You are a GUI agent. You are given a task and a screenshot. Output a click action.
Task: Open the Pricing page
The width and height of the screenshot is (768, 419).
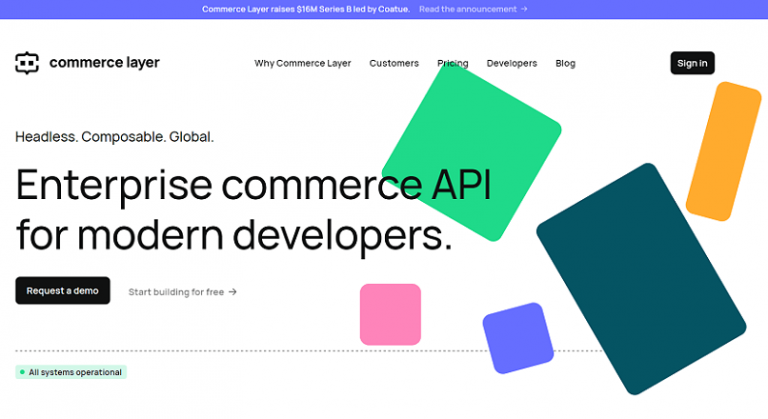tap(453, 63)
